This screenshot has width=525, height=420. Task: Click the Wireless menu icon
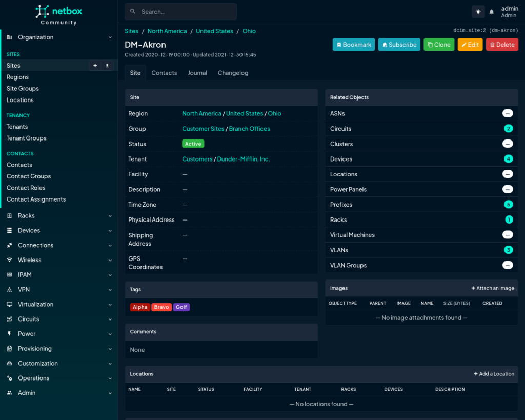tap(9, 260)
